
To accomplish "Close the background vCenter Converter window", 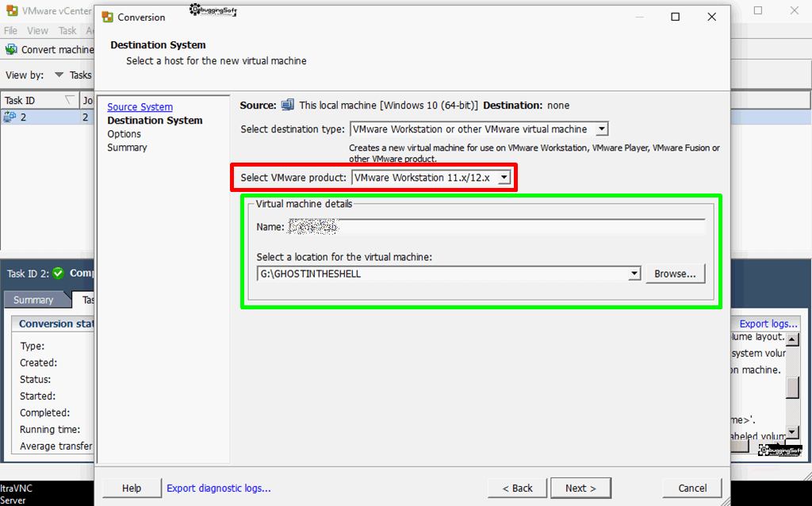I will click(795, 10).
